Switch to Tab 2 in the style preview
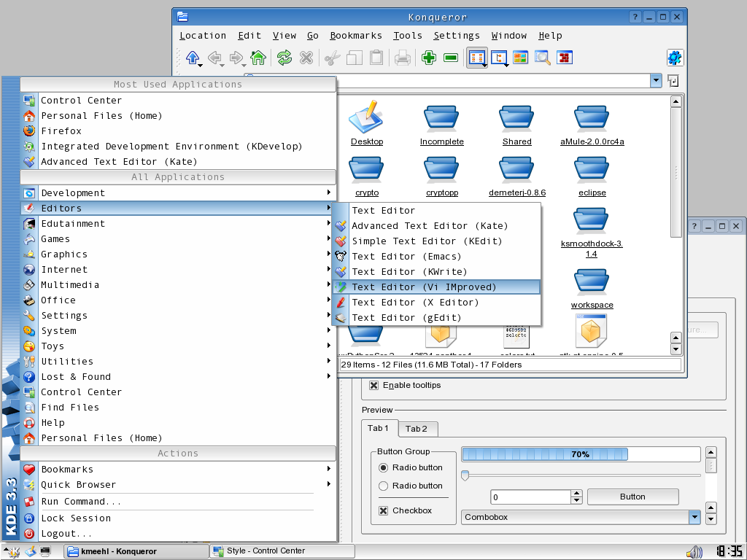Image resolution: width=747 pixels, height=560 pixels. click(417, 429)
